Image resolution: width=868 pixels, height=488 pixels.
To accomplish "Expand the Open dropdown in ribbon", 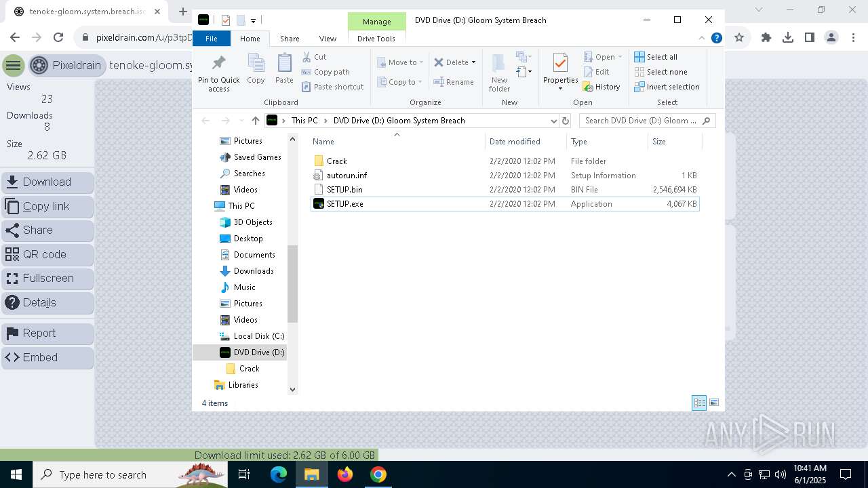I will (x=620, y=57).
